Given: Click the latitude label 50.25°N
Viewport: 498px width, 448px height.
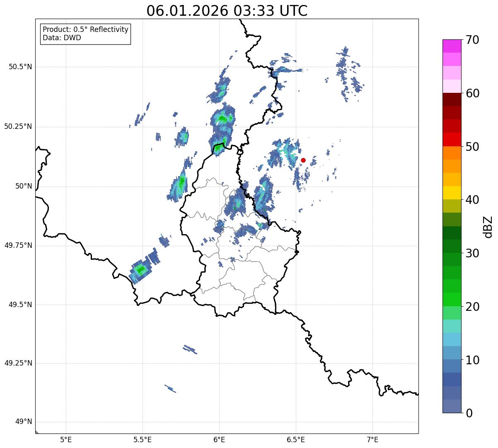Looking at the screenshot, I should [x=18, y=126].
